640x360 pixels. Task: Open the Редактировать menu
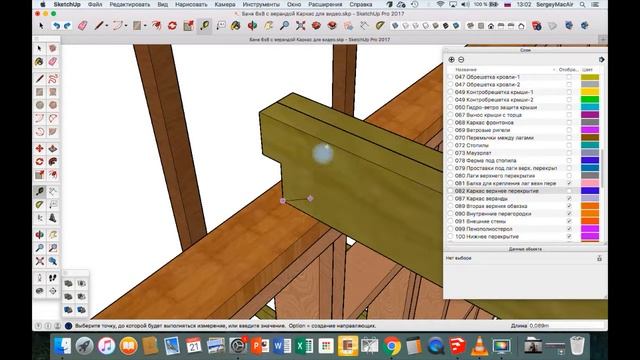(130, 4)
